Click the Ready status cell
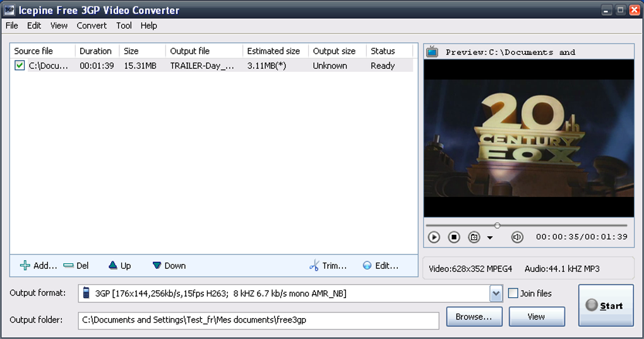Image resolution: width=644 pixels, height=339 pixels. click(383, 66)
